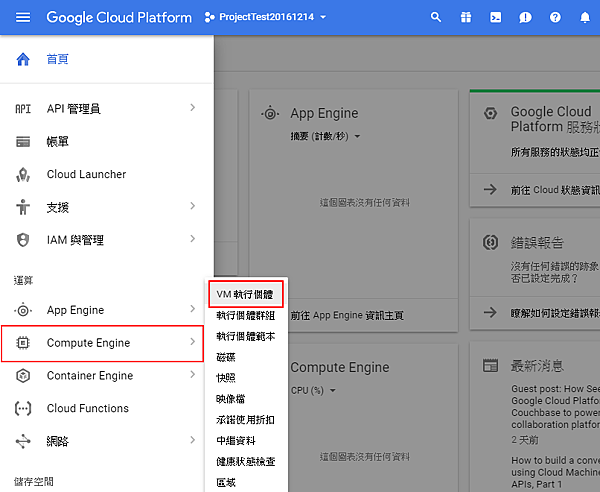600x492 pixels.
Task: Click the Google Cloud Platform logo text
Action: 119,18
